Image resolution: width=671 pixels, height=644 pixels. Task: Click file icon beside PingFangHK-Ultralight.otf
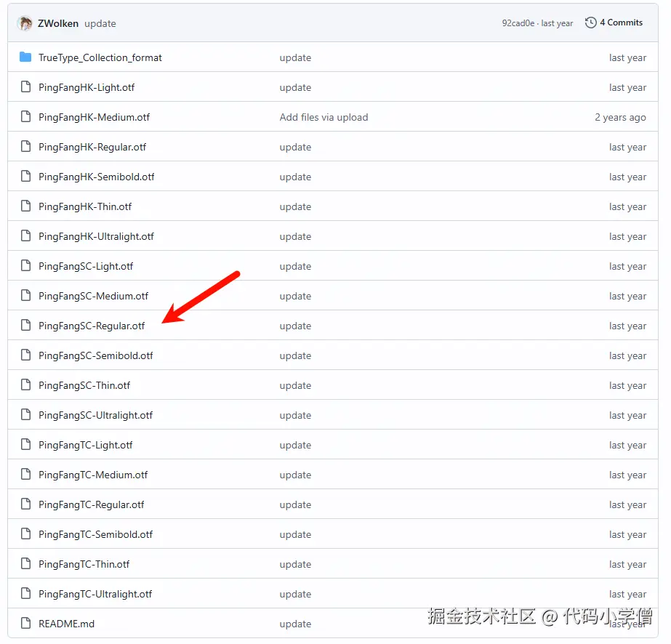[25, 236]
